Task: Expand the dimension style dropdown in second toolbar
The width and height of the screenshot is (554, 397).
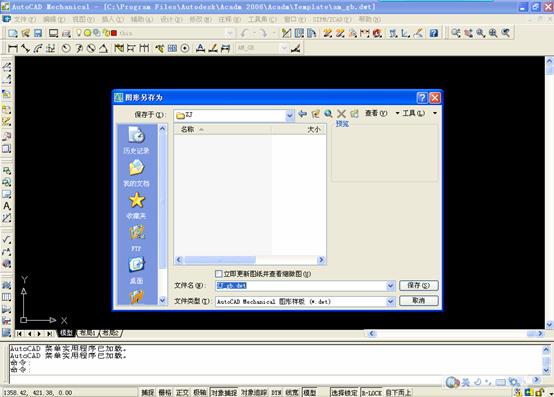Action: click(x=284, y=48)
